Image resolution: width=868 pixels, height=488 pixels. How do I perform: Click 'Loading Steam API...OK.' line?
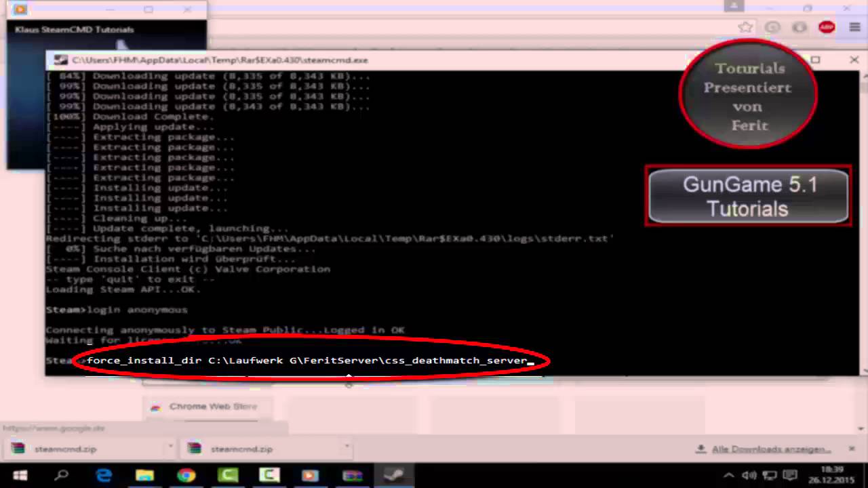click(x=123, y=289)
